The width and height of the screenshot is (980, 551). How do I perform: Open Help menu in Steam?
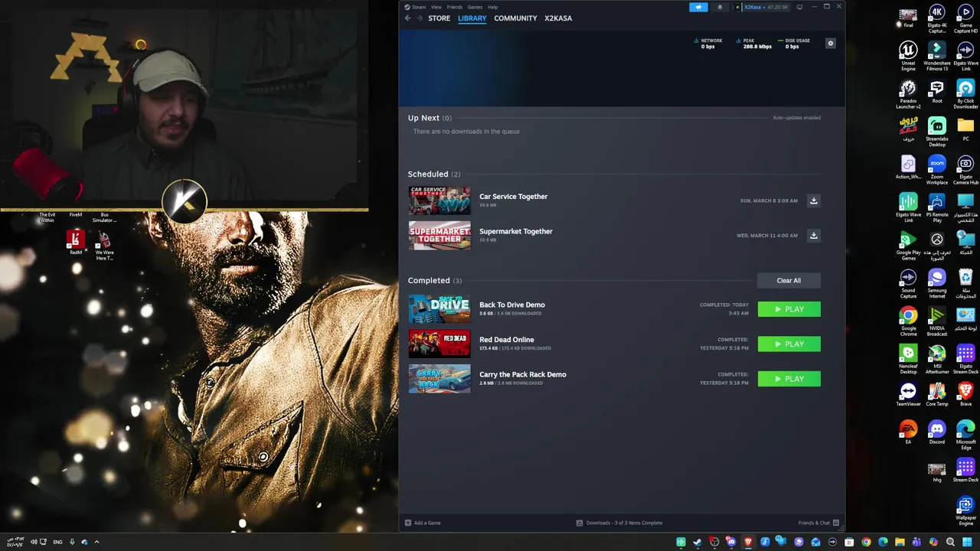pos(492,7)
